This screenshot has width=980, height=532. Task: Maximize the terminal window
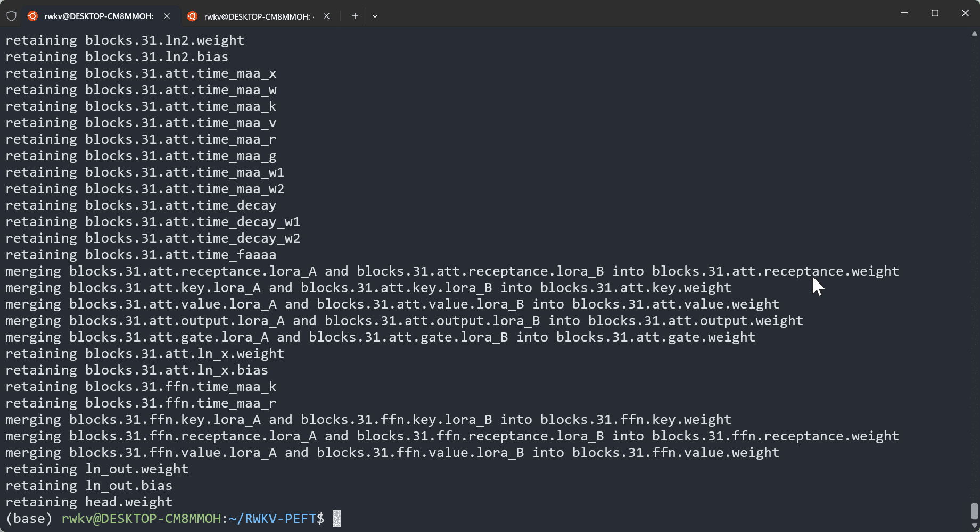tap(935, 13)
